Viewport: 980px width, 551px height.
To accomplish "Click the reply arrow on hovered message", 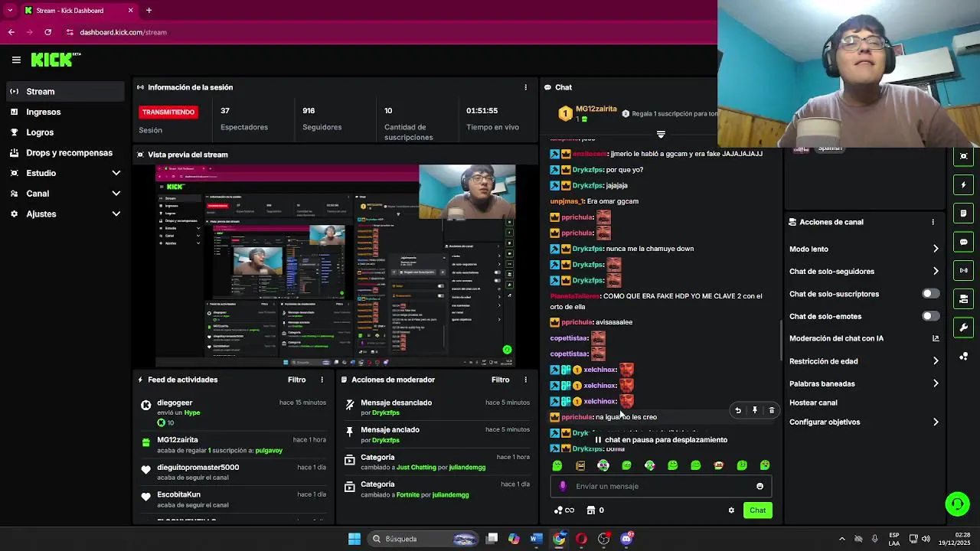I will click(737, 410).
